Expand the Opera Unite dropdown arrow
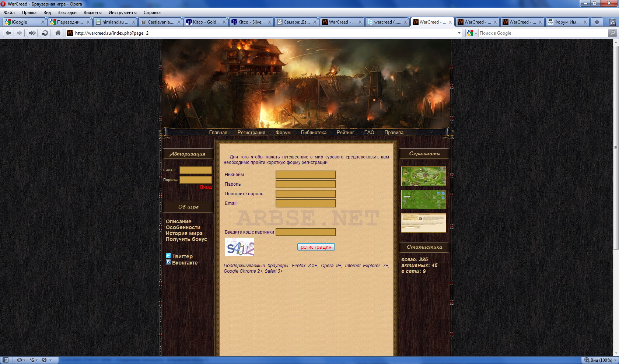619x364 pixels. tap(37, 360)
